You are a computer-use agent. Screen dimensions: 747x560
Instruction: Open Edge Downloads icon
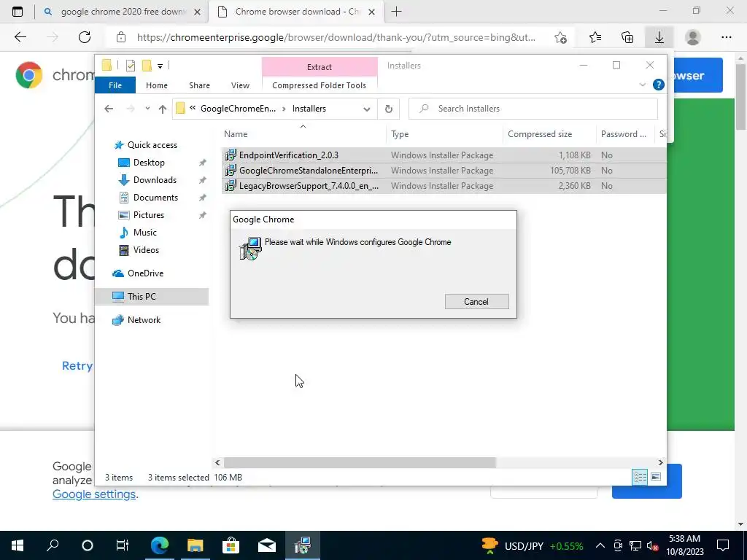(x=659, y=37)
